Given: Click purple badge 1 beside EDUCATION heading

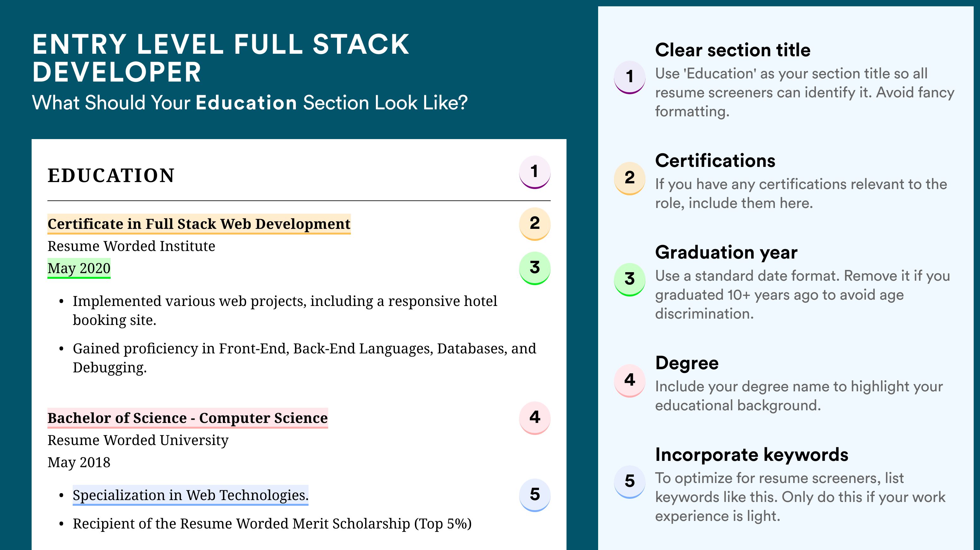Looking at the screenshot, I should (535, 172).
